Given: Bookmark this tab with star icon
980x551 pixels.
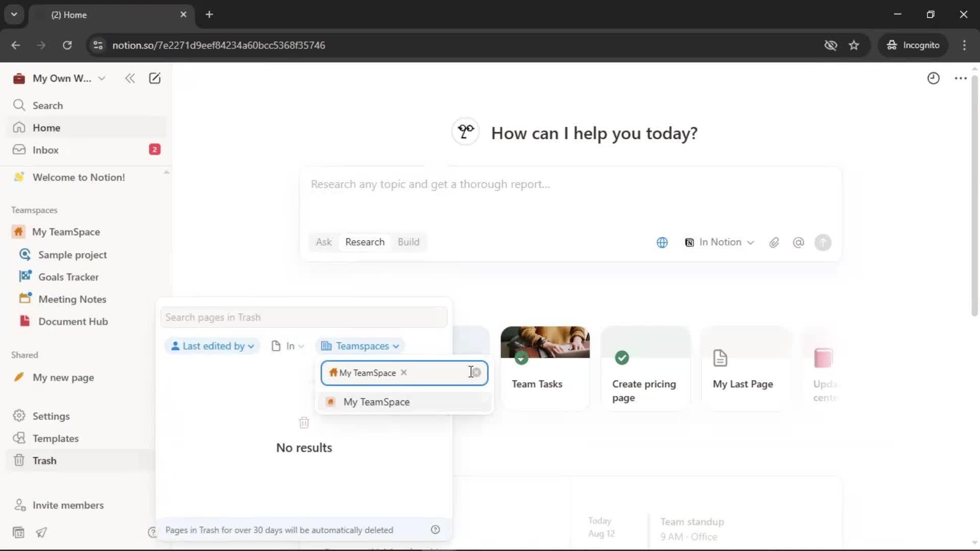Looking at the screenshot, I should click(854, 45).
